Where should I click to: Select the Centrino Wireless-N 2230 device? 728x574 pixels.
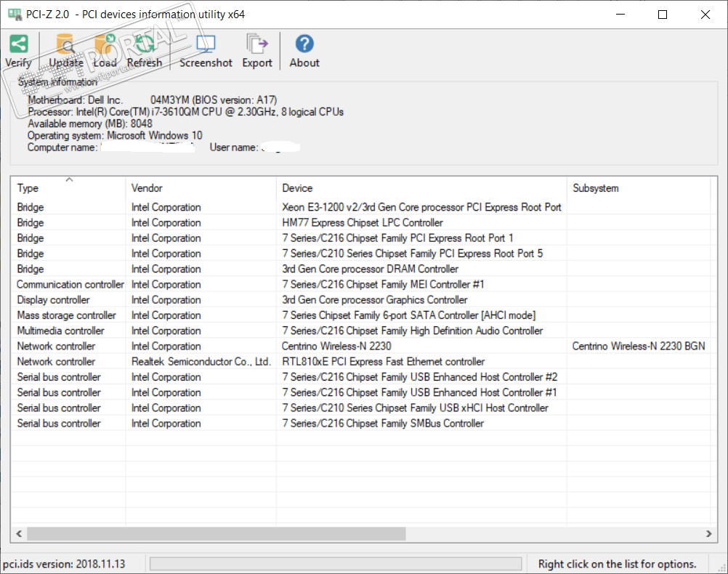[x=336, y=346]
